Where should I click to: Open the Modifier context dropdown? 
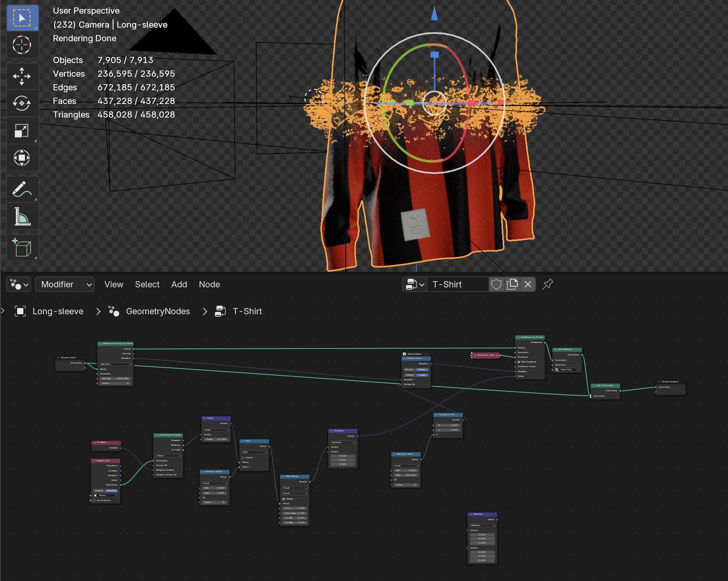[x=65, y=284]
